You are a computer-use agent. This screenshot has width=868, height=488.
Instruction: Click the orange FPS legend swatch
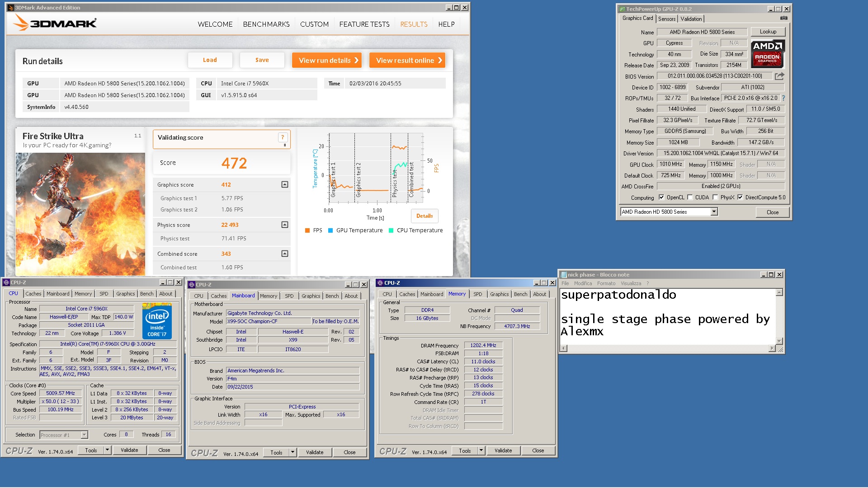[307, 230]
